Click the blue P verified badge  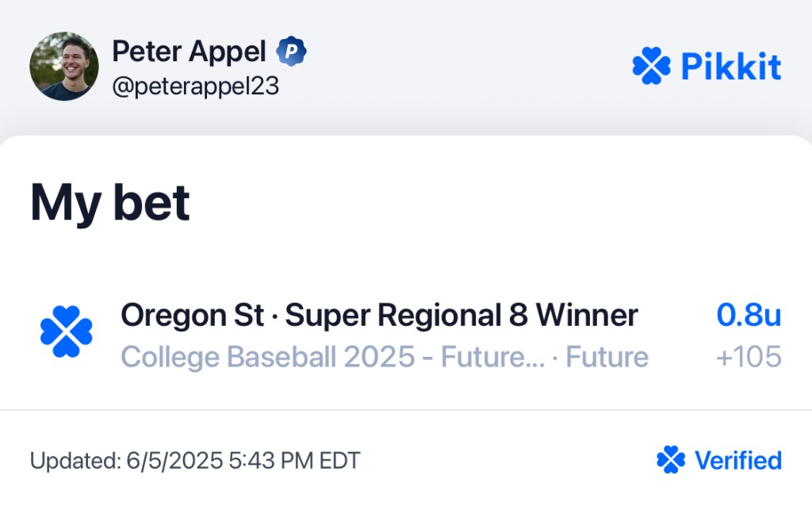point(291,51)
